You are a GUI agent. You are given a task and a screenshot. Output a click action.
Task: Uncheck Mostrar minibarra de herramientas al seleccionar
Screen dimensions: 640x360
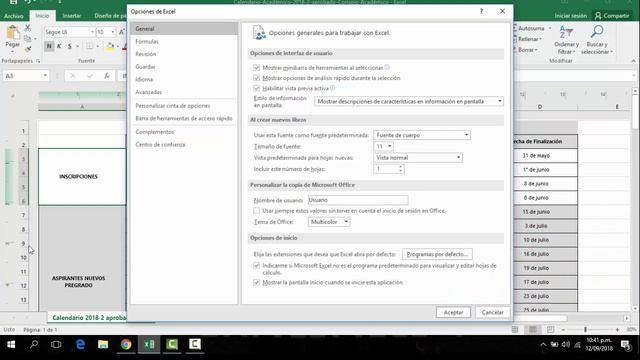click(x=256, y=67)
